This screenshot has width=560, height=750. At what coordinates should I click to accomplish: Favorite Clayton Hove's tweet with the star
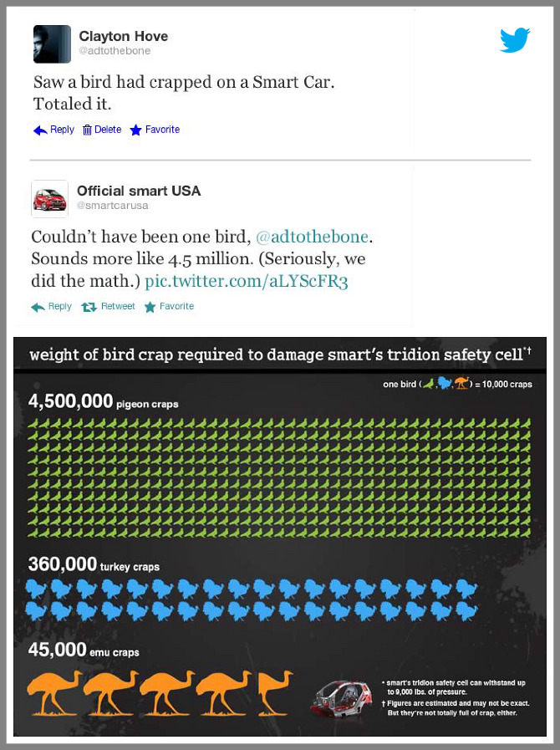click(x=155, y=130)
